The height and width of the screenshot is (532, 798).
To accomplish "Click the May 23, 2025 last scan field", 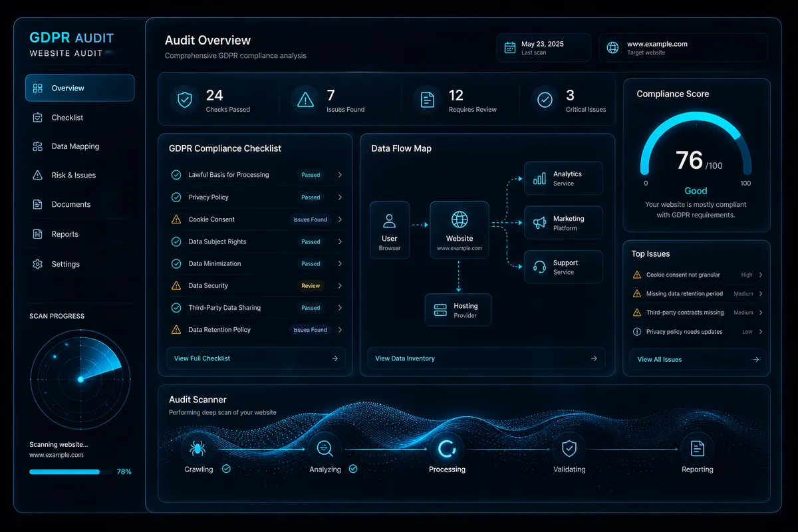I will click(543, 48).
